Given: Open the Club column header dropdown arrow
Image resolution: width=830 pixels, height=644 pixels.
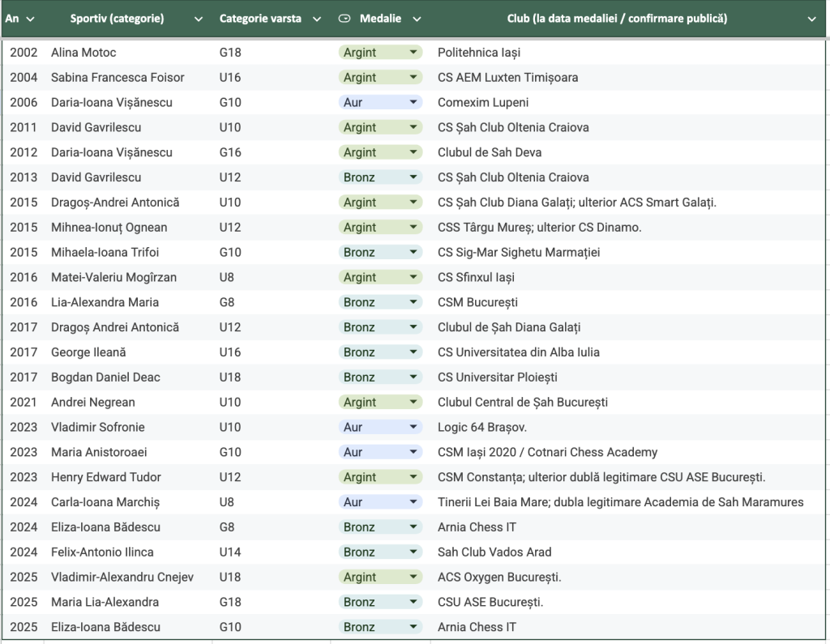Looking at the screenshot, I should (x=811, y=19).
